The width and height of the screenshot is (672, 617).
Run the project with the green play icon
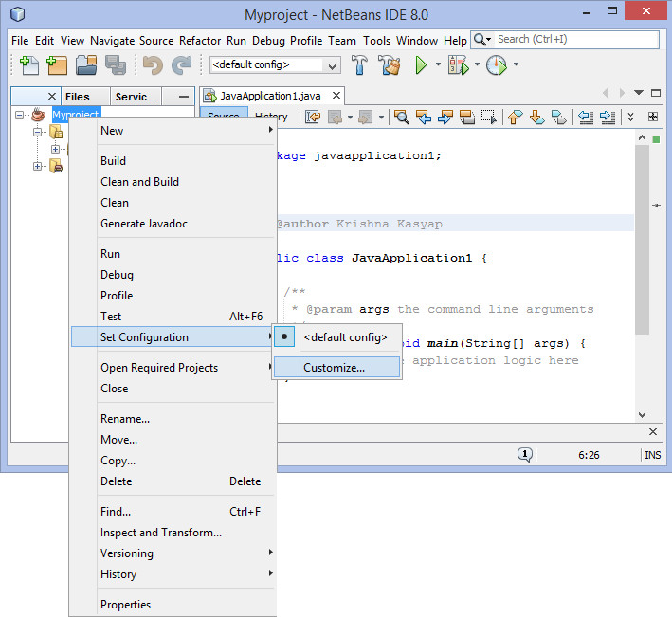point(421,65)
